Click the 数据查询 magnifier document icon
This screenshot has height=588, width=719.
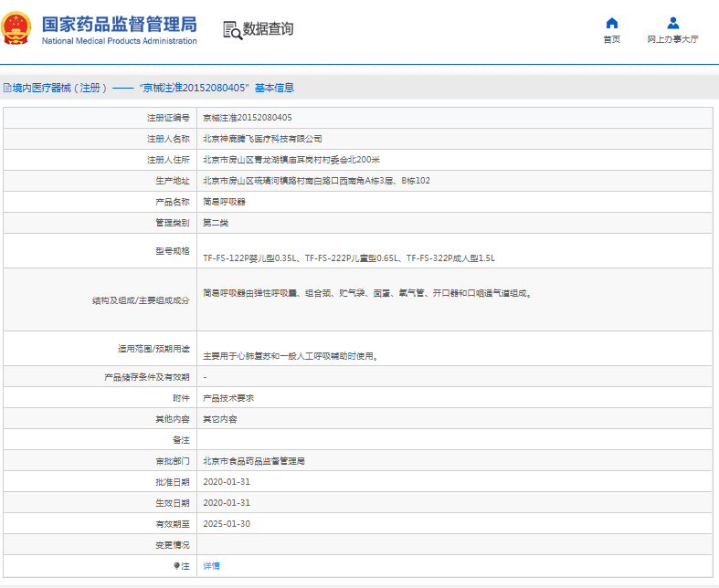pyautogui.click(x=232, y=29)
